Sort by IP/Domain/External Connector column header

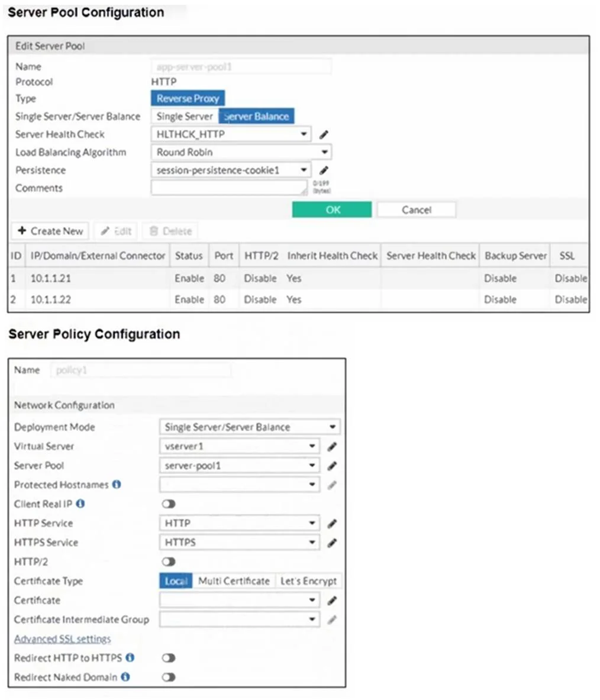coord(98,256)
